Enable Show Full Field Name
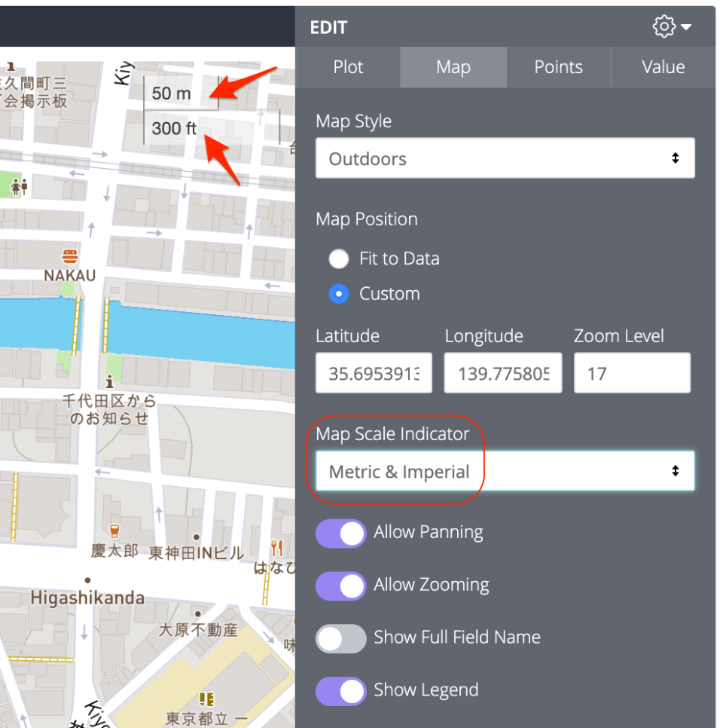This screenshot has width=723, height=728. coord(340,638)
